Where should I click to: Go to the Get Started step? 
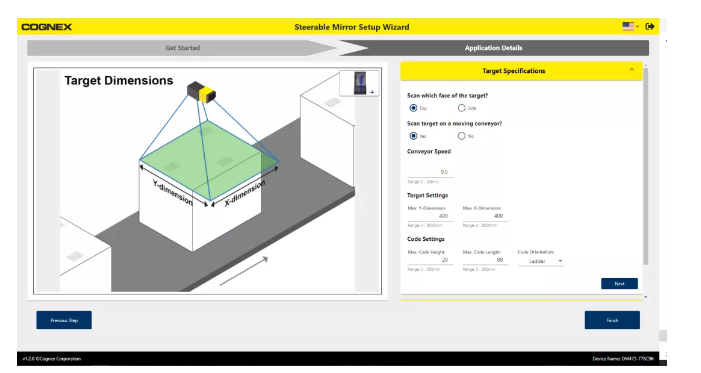[182, 48]
